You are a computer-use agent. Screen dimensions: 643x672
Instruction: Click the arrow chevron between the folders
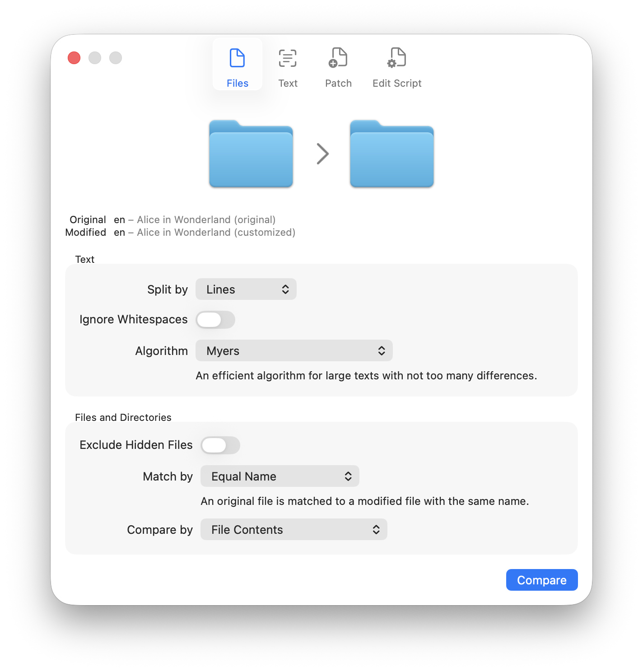[322, 154]
